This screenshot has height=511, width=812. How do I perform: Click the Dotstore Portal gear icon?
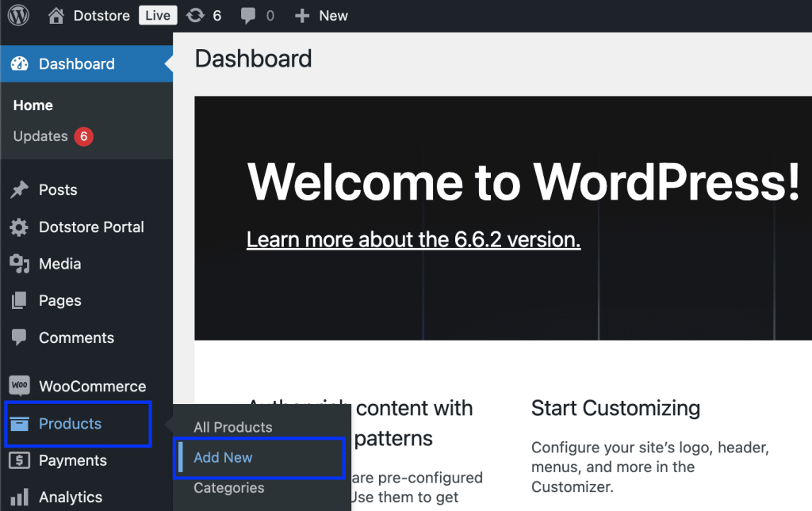[19, 227]
